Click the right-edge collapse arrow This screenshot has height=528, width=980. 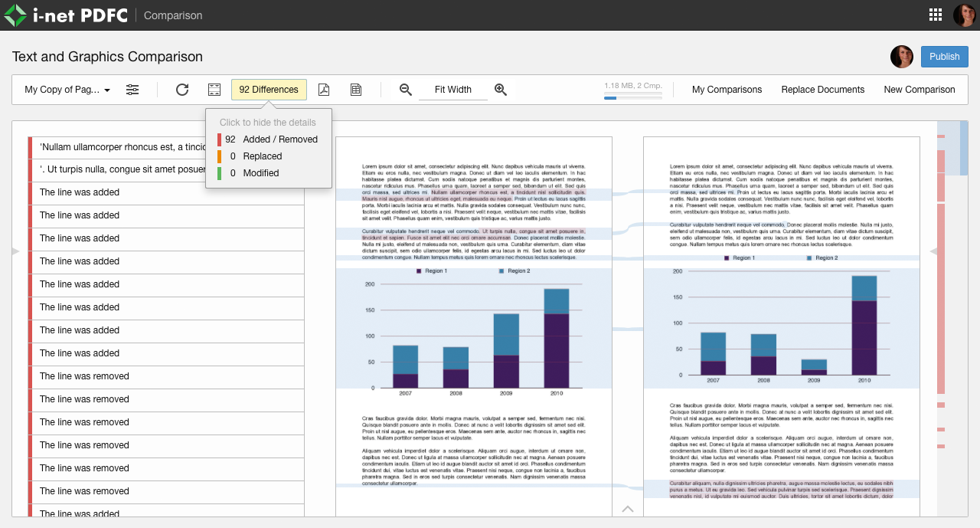pyautogui.click(x=933, y=251)
